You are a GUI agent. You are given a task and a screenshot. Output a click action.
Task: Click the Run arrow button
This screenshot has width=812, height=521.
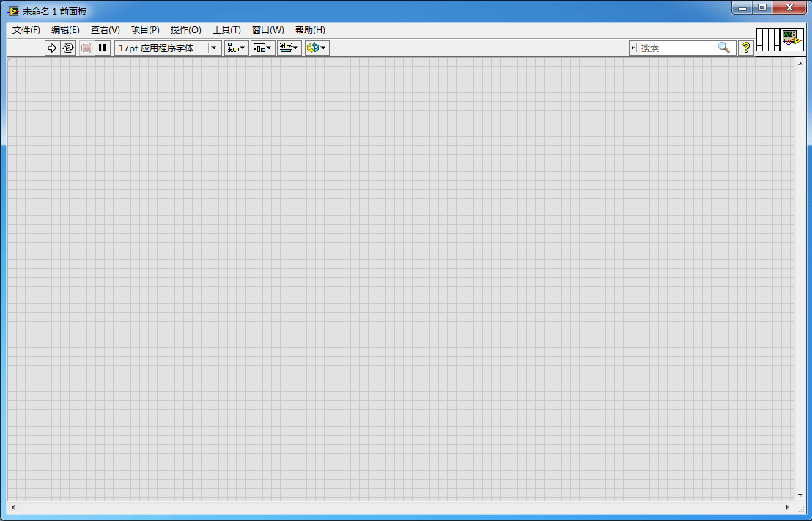[52, 48]
